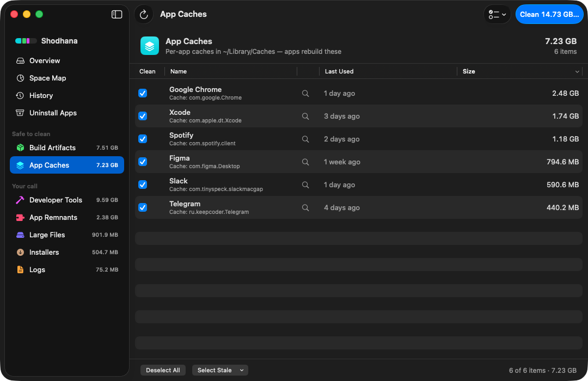Reveal Spotify cache with magnifier icon
This screenshot has height=381, width=588.
point(305,139)
